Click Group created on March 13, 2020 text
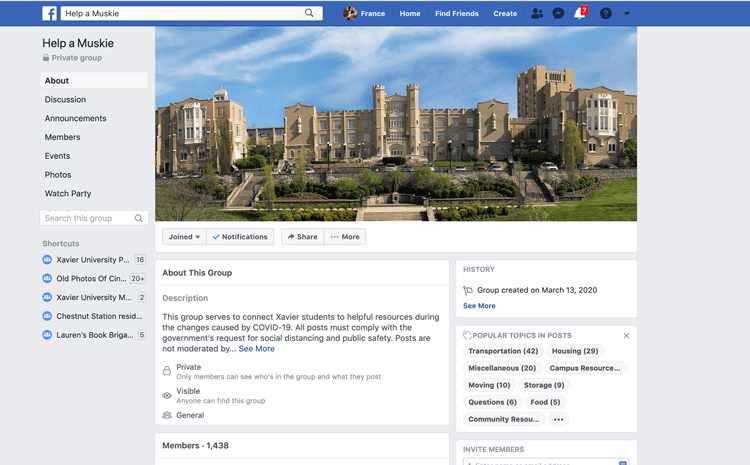Viewport: 750px width, 465px height. 537,290
